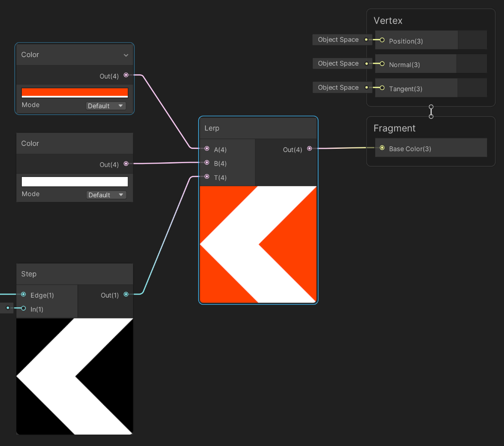Screen dimensions: 504x446
Task: Click the Tangent(3) port dot in the Vertex block
Action: click(381, 88)
